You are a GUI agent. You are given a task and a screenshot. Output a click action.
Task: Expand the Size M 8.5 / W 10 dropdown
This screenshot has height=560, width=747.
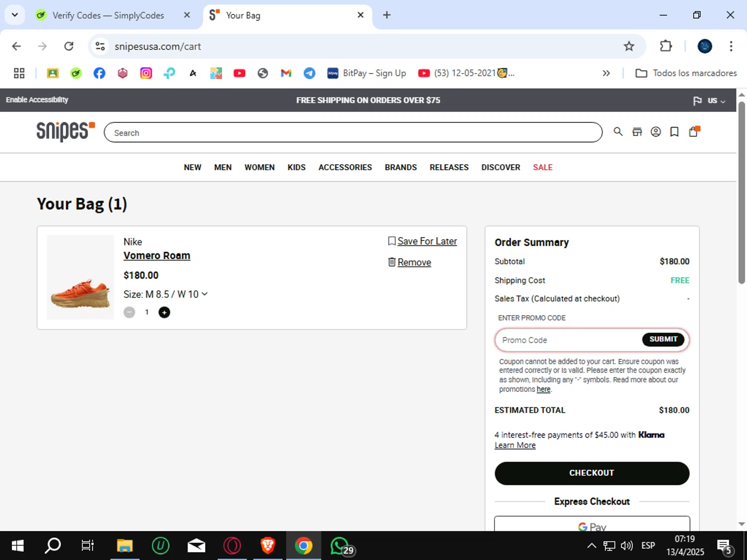(166, 294)
